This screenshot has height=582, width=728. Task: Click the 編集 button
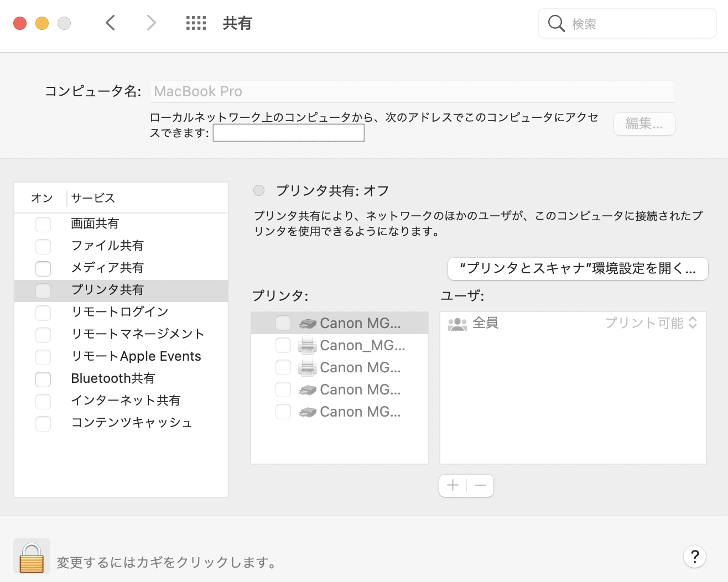644,124
